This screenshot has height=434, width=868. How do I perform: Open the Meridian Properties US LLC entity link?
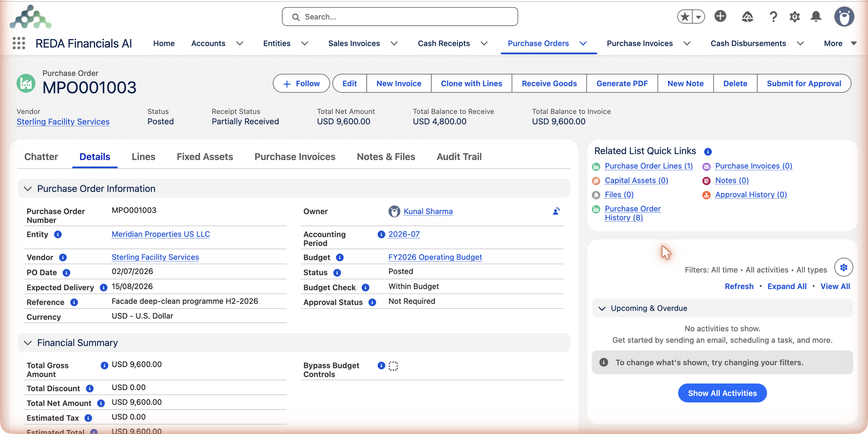(x=161, y=234)
